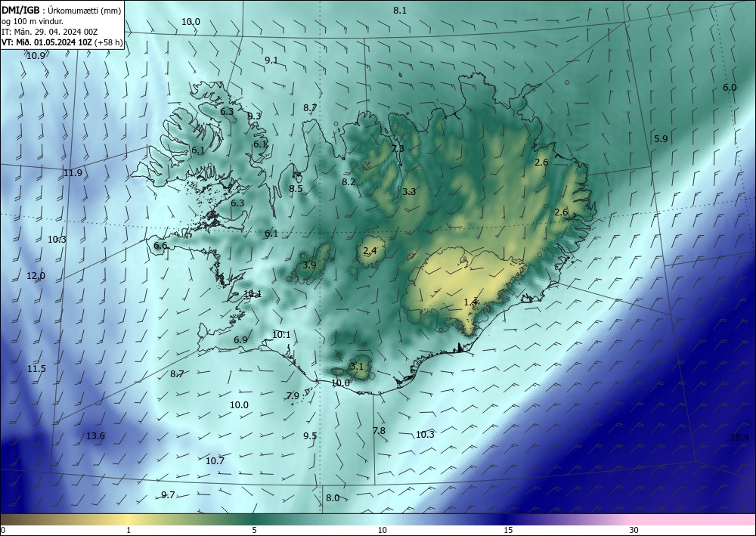Click the 10.7 value on the map
The height and width of the screenshot is (536, 756).
[215, 461]
